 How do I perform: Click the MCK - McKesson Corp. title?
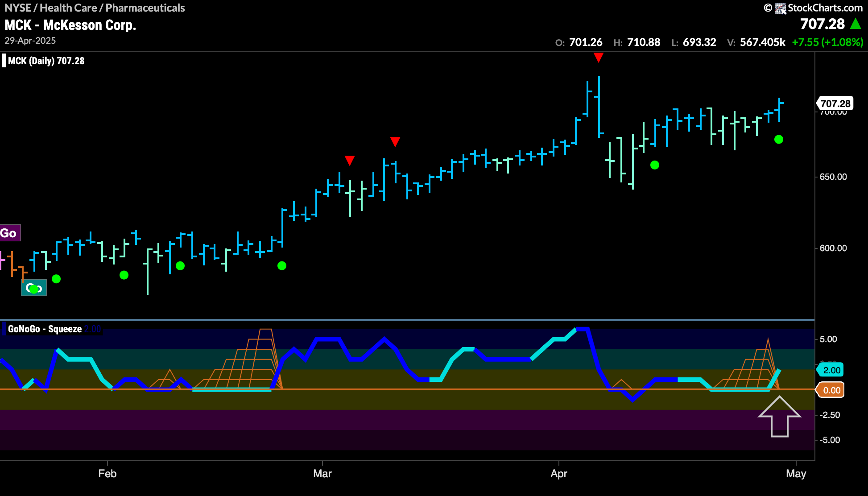point(70,25)
